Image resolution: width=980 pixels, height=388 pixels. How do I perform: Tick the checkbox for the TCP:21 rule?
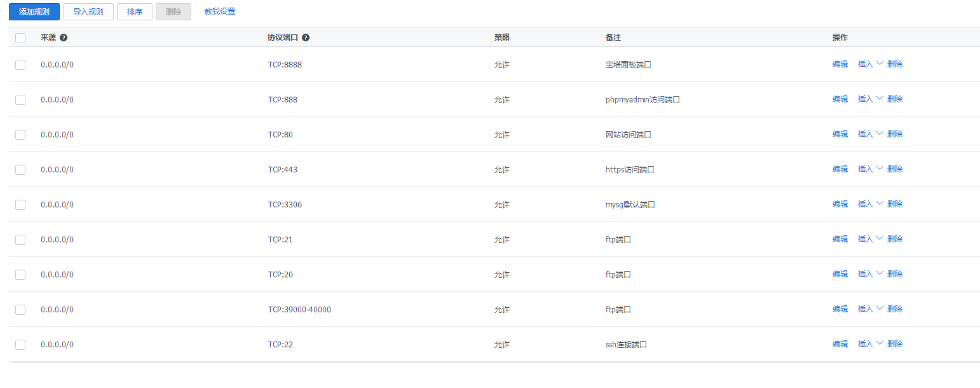(20, 239)
